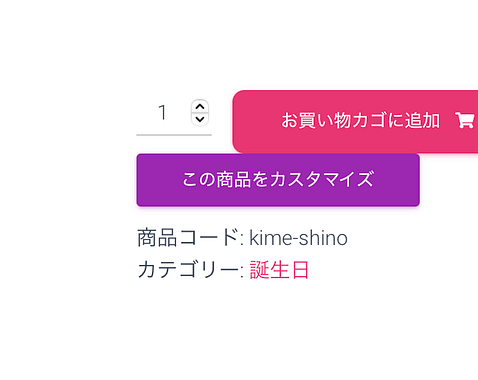The image size is (478, 380).
Task: Click the 商品コード label
Action: tap(188, 238)
